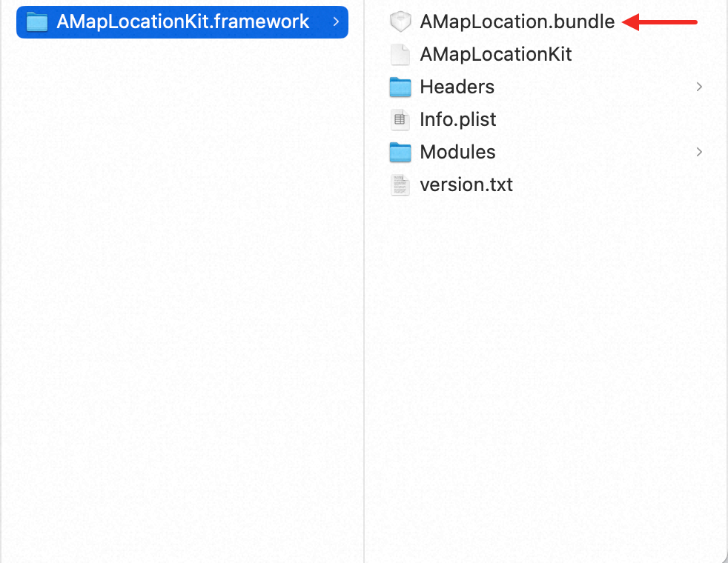Image resolution: width=728 pixels, height=563 pixels.
Task: Select the AMapLocationKit.framework row label
Action: [183, 21]
